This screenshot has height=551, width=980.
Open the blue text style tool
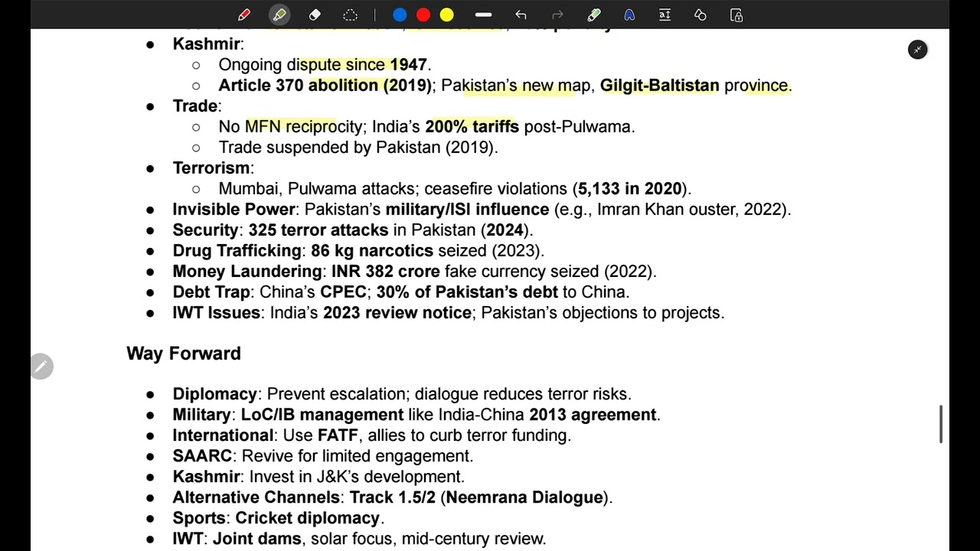(x=629, y=15)
